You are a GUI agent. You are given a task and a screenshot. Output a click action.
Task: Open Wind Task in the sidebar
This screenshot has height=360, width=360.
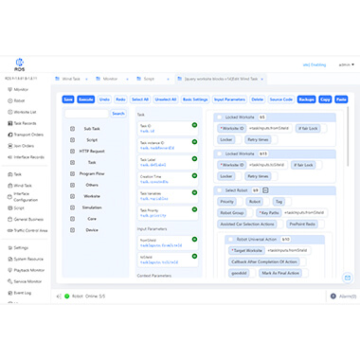tap(20, 185)
